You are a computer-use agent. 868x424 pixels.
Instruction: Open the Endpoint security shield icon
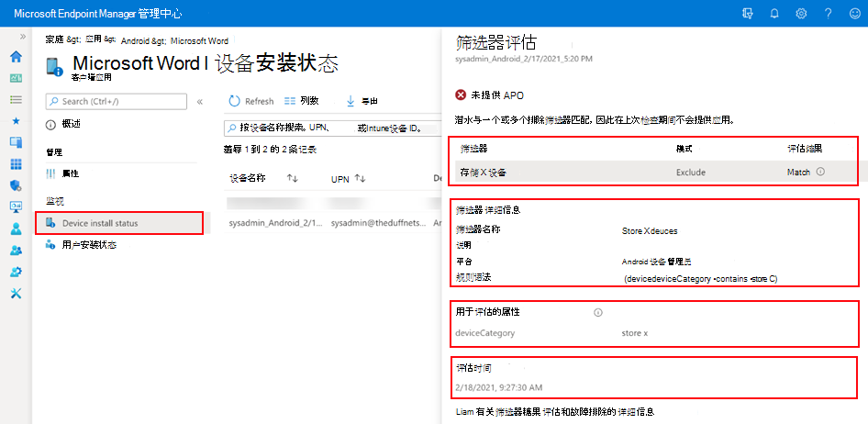pyautogui.click(x=16, y=185)
